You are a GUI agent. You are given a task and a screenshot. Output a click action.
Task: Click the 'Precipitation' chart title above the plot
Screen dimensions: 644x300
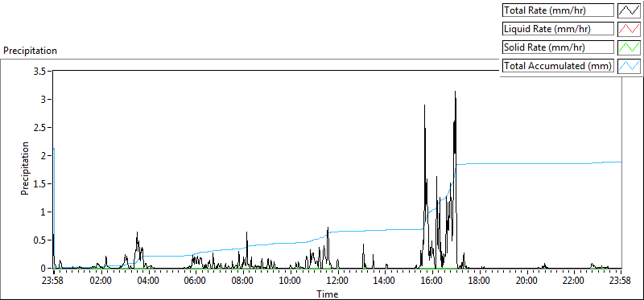point(30,51)
